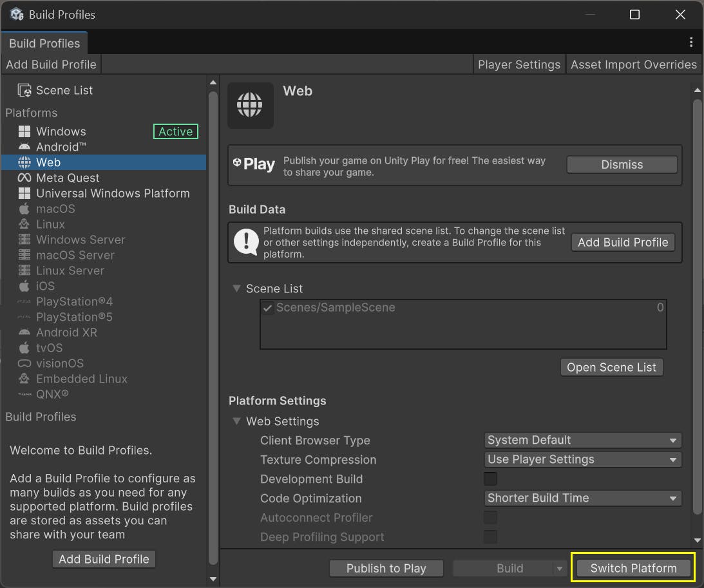The image size is (704, 588).
Task: Dismiss the Unity Play banner
Action: [622, 164]
